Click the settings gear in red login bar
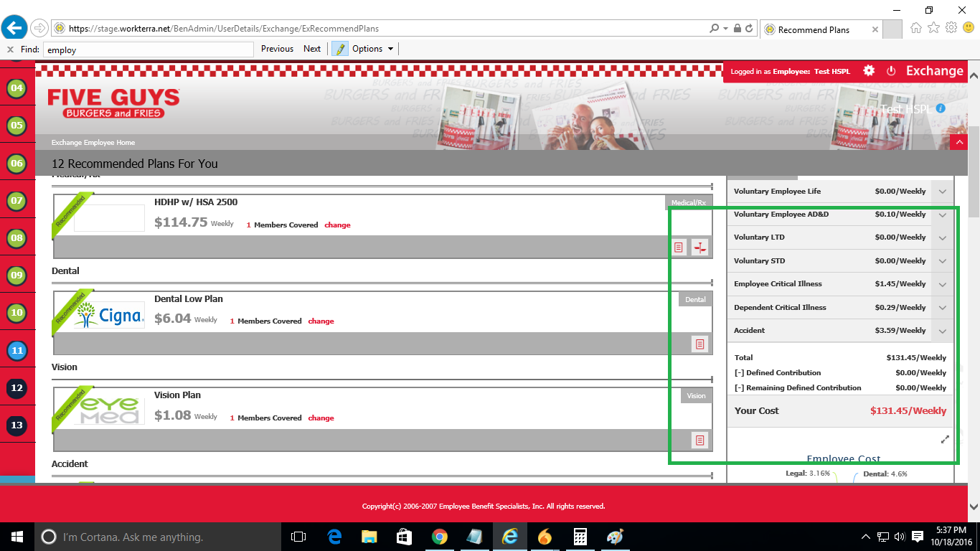The height and width of the screenshot is (551, 980). 869,70
